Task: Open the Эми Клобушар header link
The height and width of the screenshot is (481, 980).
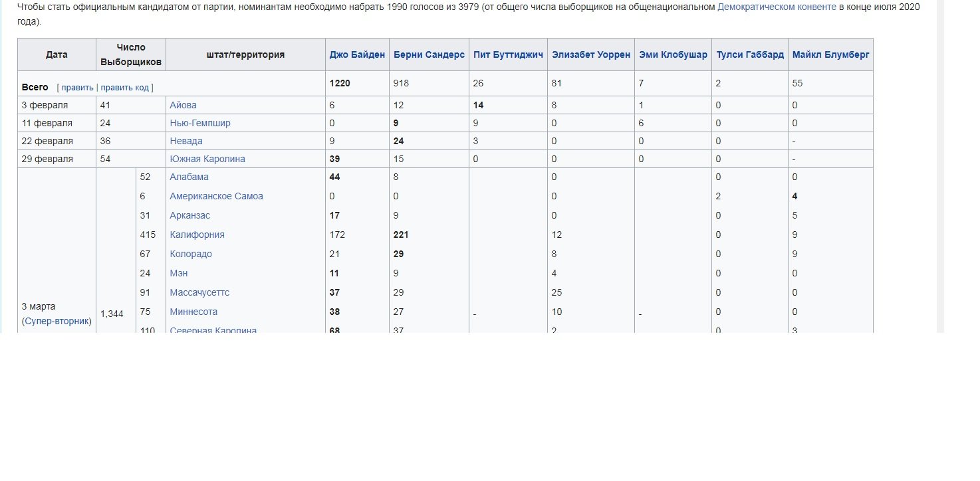Action: click(x=673, y=55)
